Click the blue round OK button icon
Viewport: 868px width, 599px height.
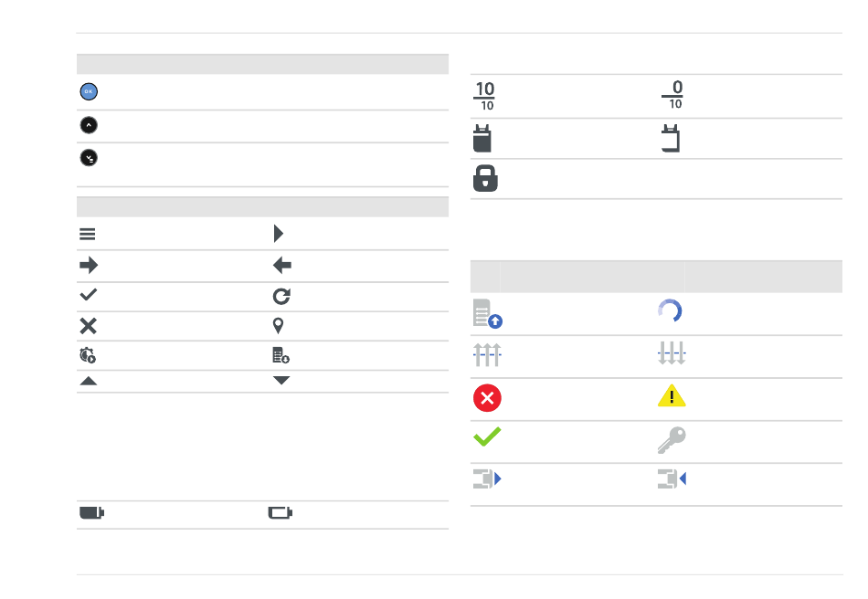tap(89, 91)
